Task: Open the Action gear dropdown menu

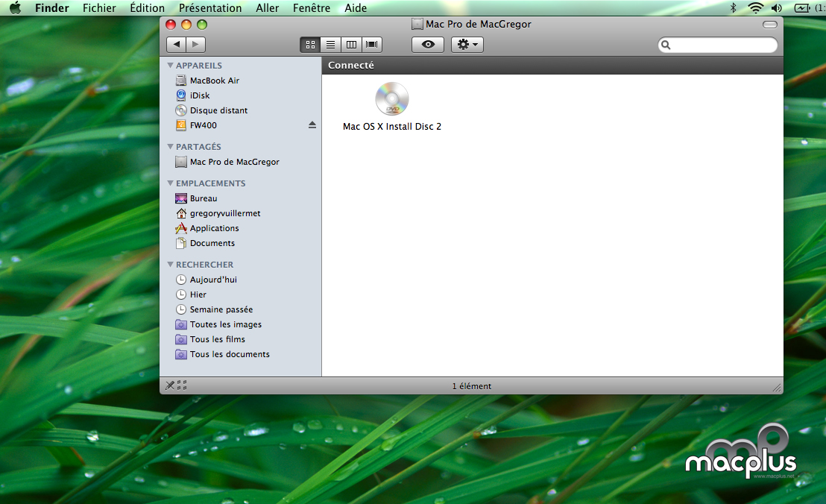Action: 467,45
